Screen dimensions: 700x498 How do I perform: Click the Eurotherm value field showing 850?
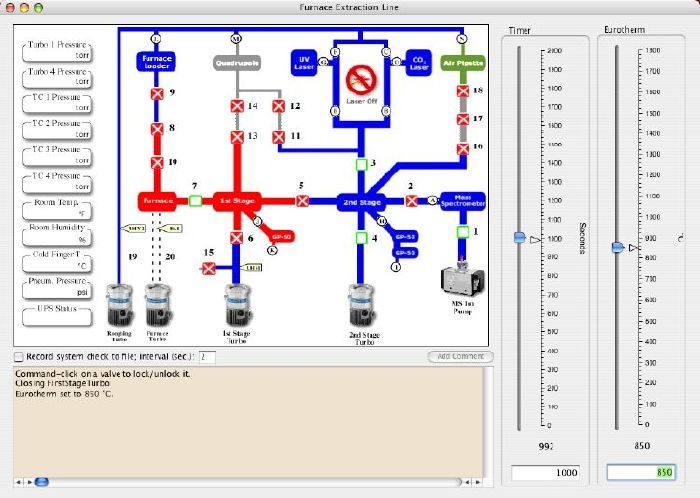coord(641,472)
